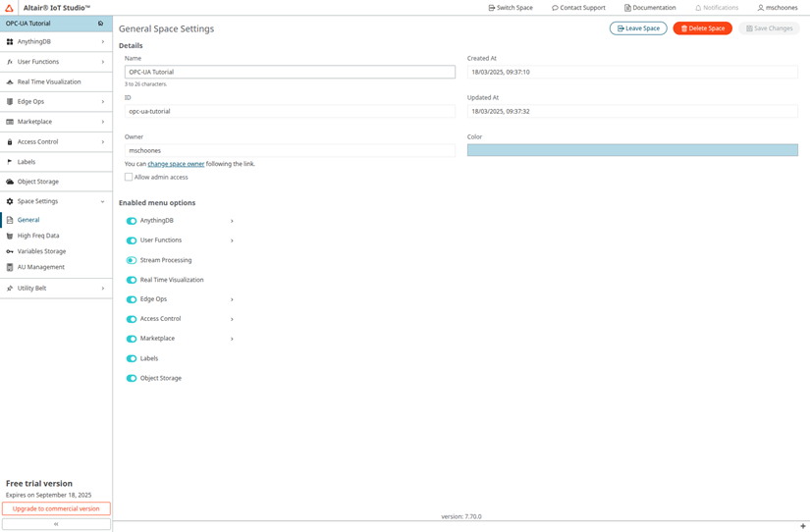
Task: Toggle the Object Storage menu option switch
Action: coord(132,378)
